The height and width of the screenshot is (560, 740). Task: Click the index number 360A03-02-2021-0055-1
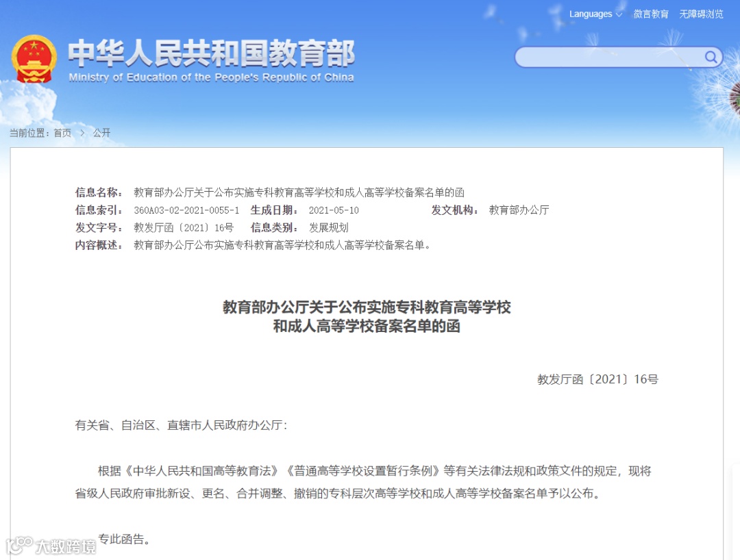coord(186,210)
